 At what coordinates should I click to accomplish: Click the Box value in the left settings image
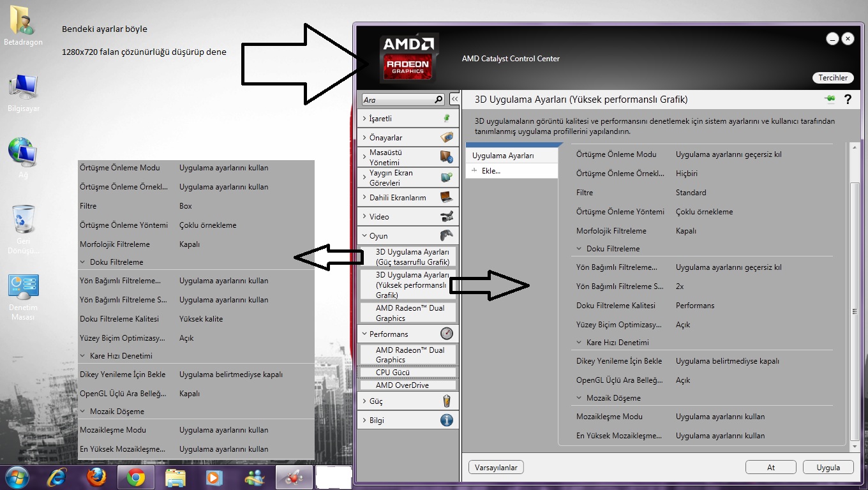[x=186, y=206]
